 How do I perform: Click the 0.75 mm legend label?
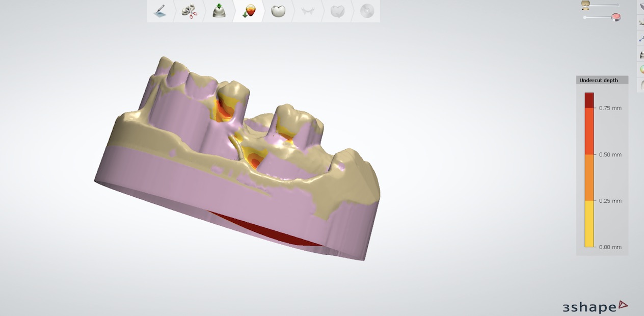(611, 108)
